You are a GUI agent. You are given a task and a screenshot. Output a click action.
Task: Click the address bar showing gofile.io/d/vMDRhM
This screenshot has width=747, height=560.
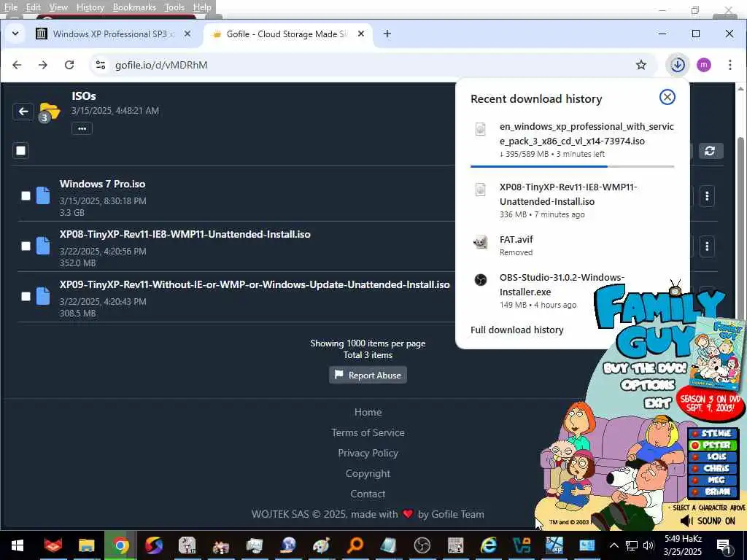(362, 65)
